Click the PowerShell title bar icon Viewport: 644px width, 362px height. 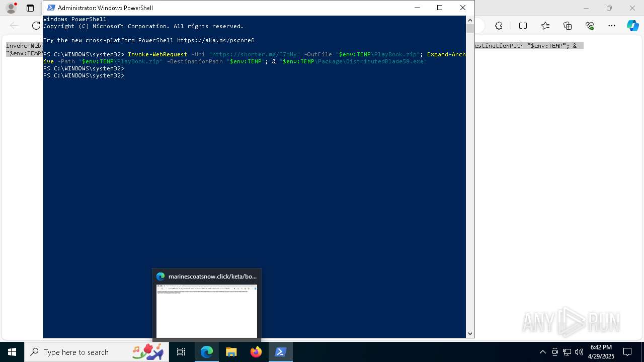pyautogui.click(x=51, y=8)
